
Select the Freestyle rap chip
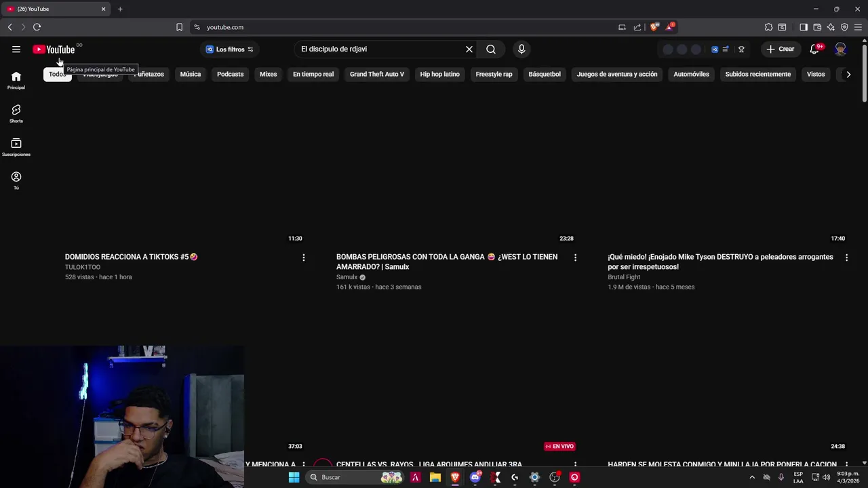point(494,74)
